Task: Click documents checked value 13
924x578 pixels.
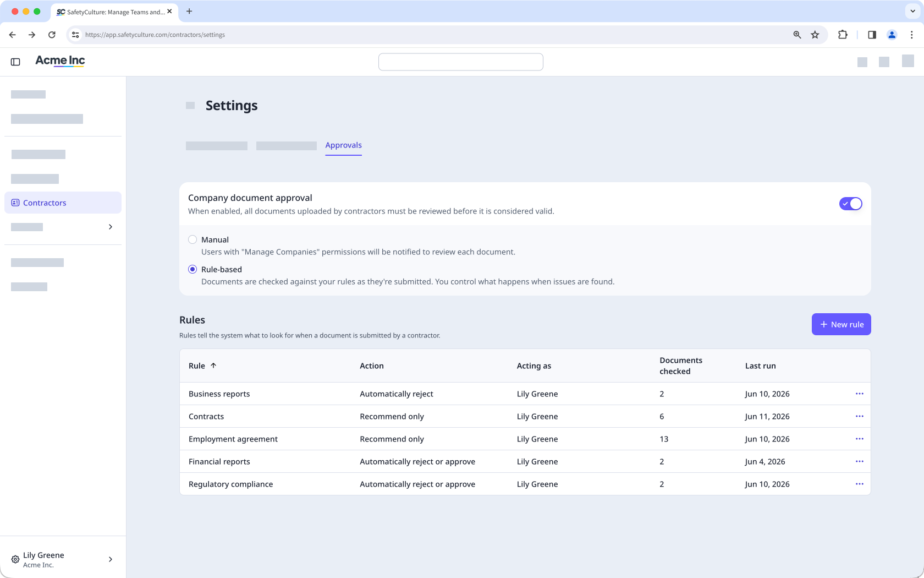Action: (664, 439)
